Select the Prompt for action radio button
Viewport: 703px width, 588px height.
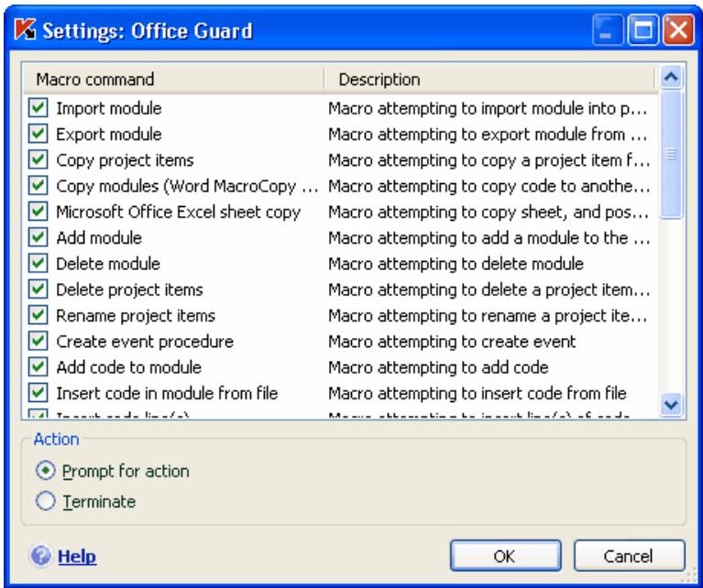click(45, 471)
